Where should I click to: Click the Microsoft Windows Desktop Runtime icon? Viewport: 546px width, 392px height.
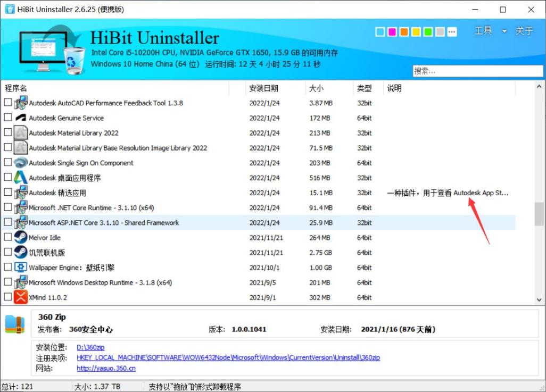point(21,282)
